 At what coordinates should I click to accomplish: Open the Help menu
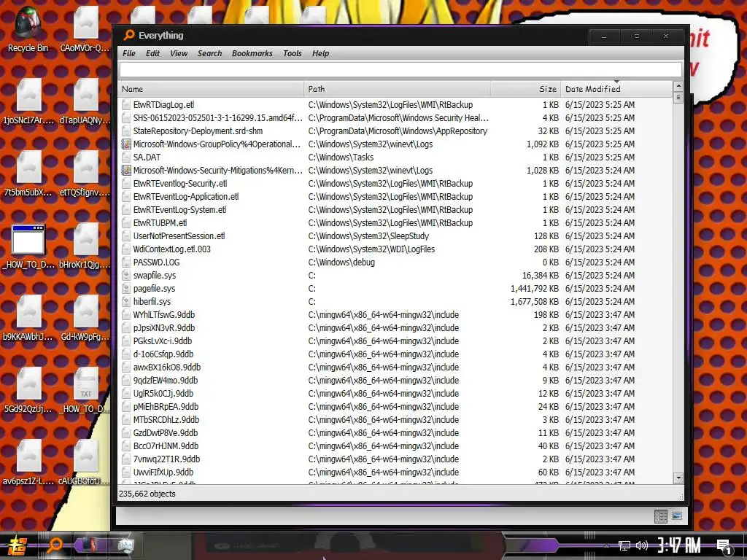[321, 53]
